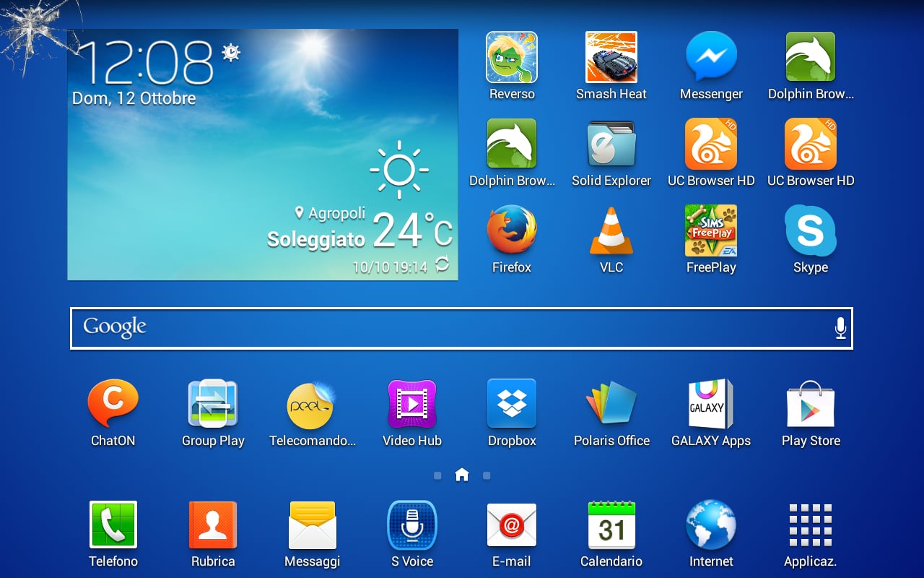Open Dolphin Browser icon beside Messenger
Viewport: 924px width, 578px height.
pos(811,58)
